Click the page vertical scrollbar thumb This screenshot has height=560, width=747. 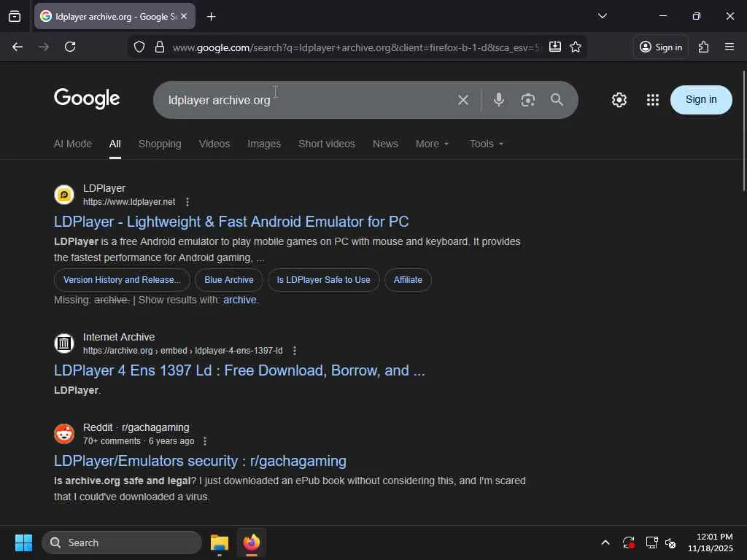[743, 131]
